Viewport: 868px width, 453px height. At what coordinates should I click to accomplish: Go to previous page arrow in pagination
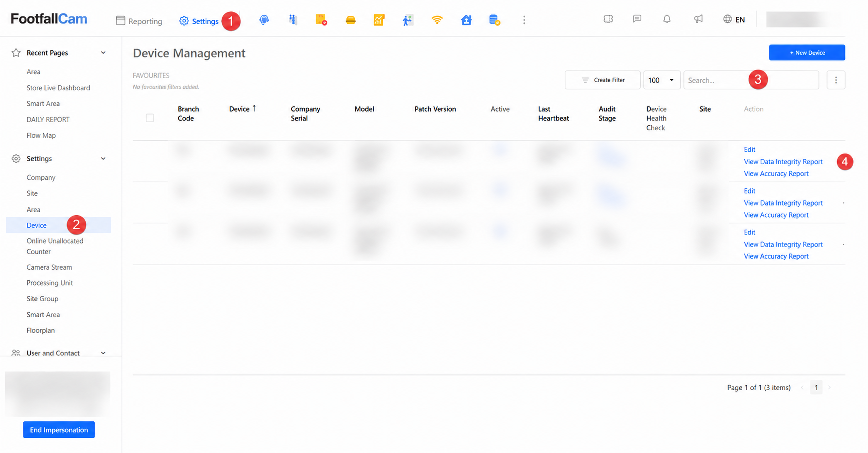point(802,387)
